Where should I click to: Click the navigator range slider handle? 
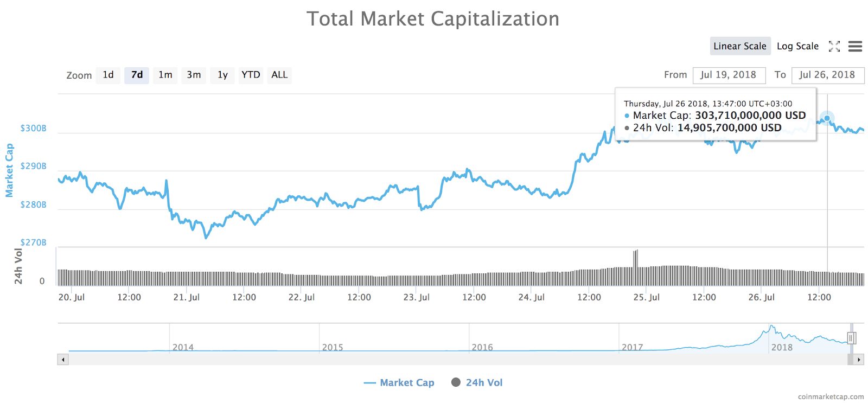pyautogui.click(x=851, y=338)
